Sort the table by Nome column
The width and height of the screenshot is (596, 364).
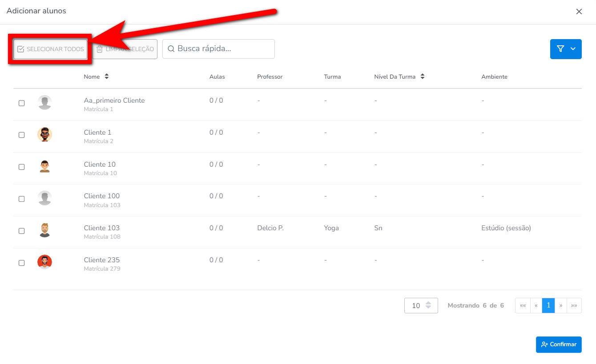[x=106, y=76]
